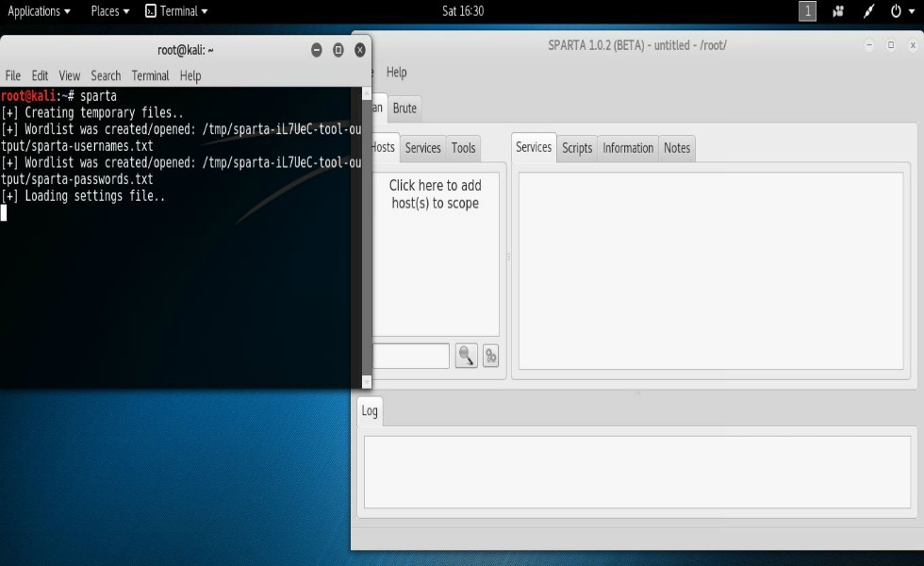Select the Log tab

370,411
